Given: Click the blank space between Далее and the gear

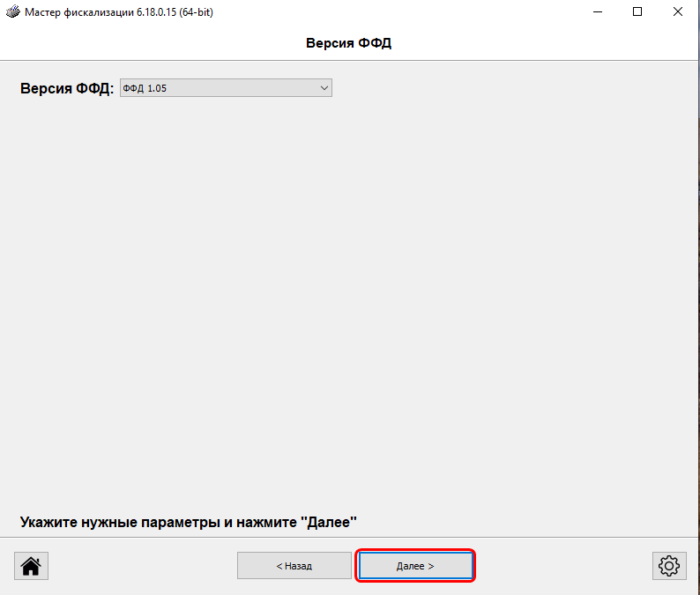Looking at the screenshot, I should [564, 566].
